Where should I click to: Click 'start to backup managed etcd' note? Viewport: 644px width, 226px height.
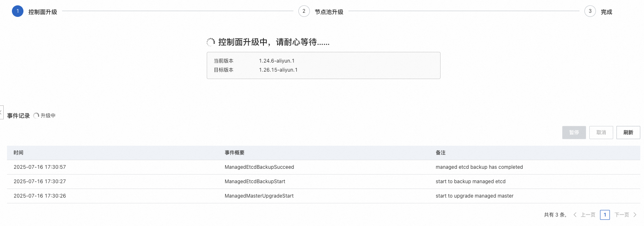pos(471,182)
